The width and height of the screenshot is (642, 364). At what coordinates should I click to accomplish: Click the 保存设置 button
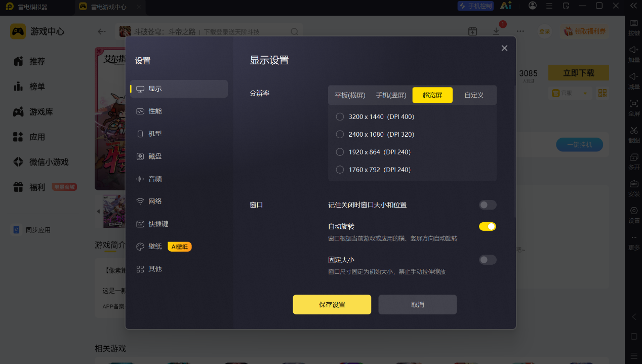pyautogui.click(x=332, y=305)
